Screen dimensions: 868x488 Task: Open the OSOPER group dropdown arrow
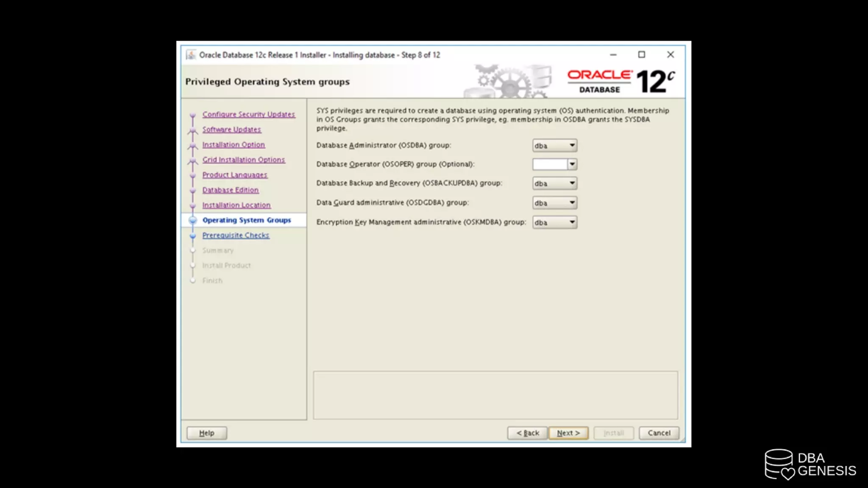point(572,164)
